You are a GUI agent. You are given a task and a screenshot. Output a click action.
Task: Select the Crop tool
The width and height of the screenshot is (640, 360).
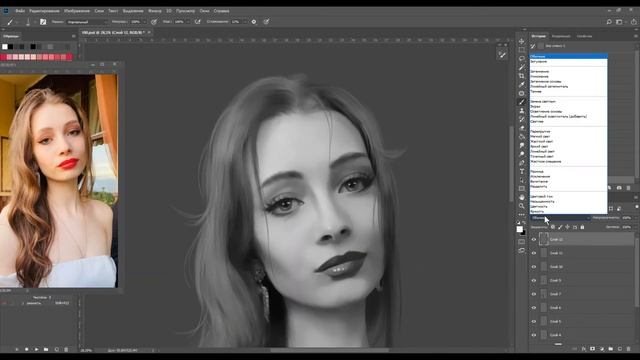click(x=522, y=76)
